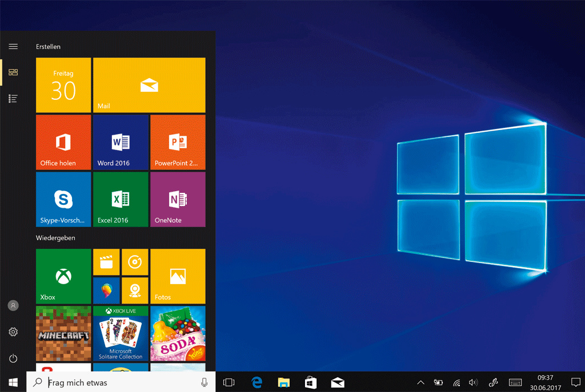This screenshot has height=392, width=585.
Task: Open the Fotos tile
Action: pyautogui.click(x=178, y=276)
